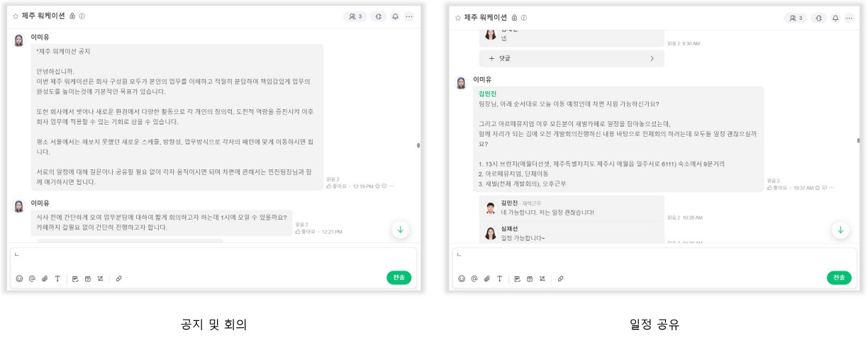Jump to latest message in right chat

tap(841, 230)
